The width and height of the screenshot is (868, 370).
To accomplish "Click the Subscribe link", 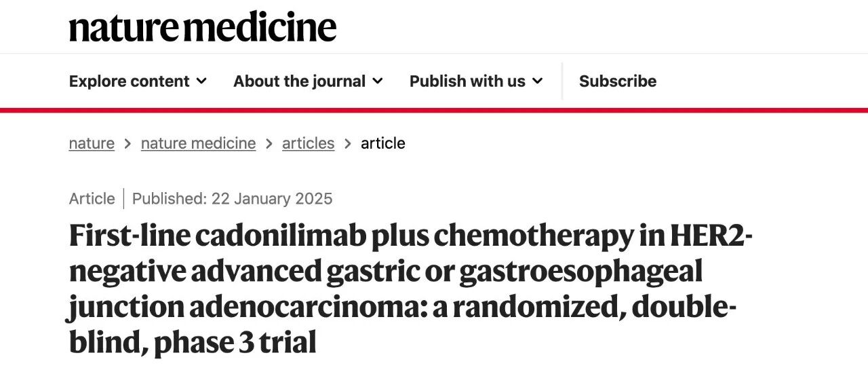I will (x=618, y=81).
